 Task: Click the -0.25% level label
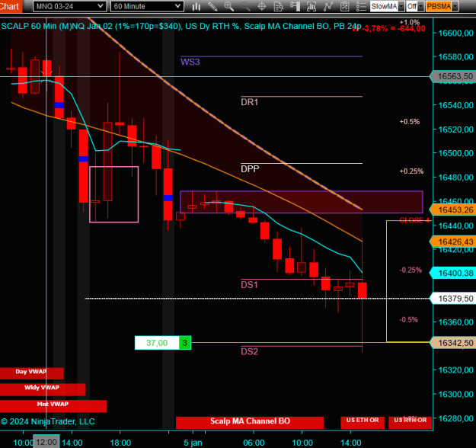click(x=411, y=270)
